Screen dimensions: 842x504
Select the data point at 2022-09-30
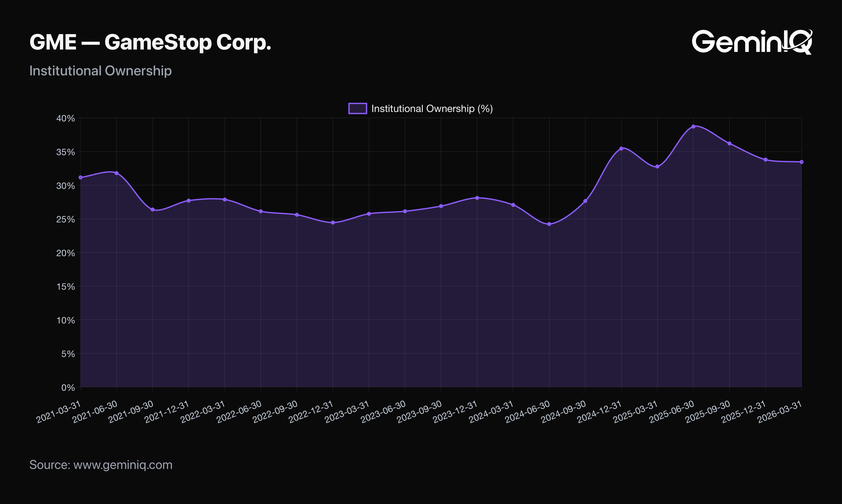[x=297, y=215]
